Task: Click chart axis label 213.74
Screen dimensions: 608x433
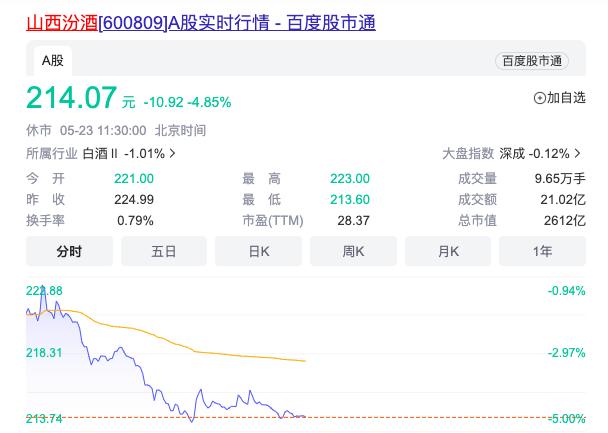Action: 44,419
